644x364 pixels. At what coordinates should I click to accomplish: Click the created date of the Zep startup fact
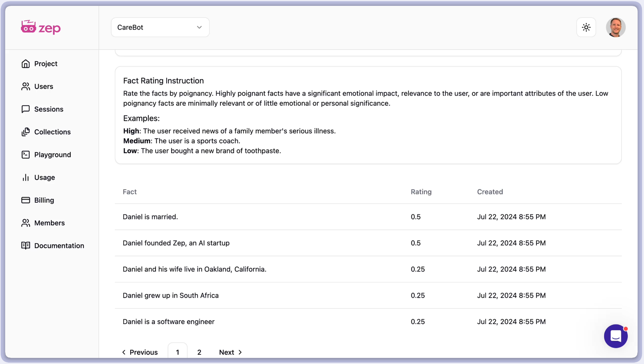(x=511, y=243)
